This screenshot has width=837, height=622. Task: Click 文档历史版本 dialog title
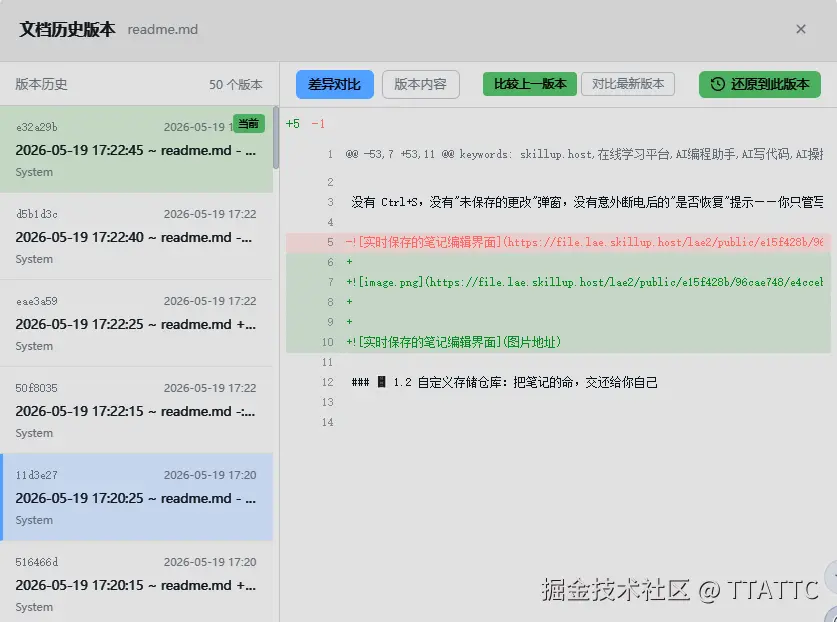(x=67, y=29)
